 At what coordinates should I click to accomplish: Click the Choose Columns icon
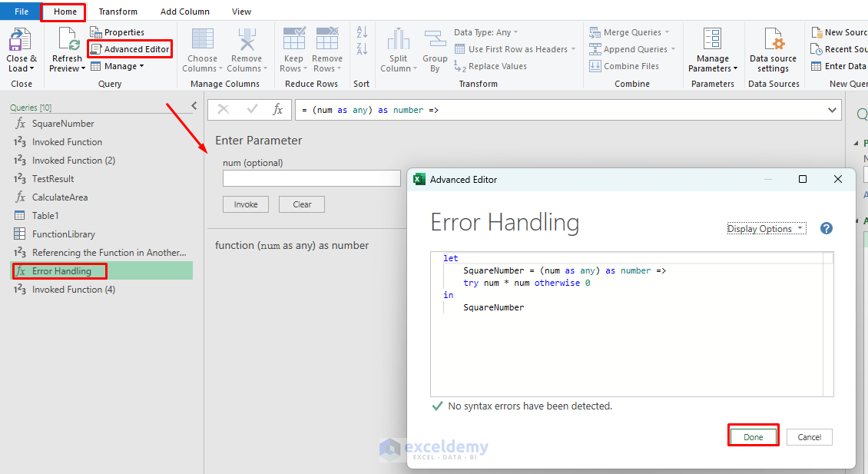pos(202,38)
